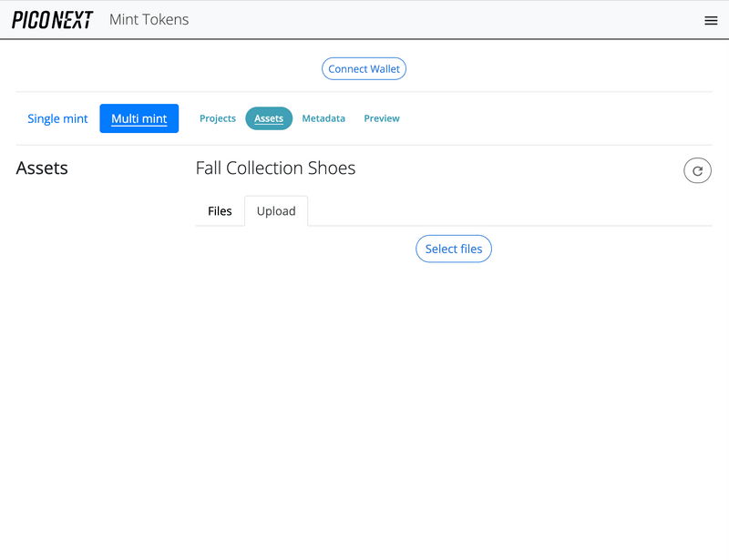Go to the Projects step
Viewport: 729px width, 560px height.
click(x=218, y=118)
